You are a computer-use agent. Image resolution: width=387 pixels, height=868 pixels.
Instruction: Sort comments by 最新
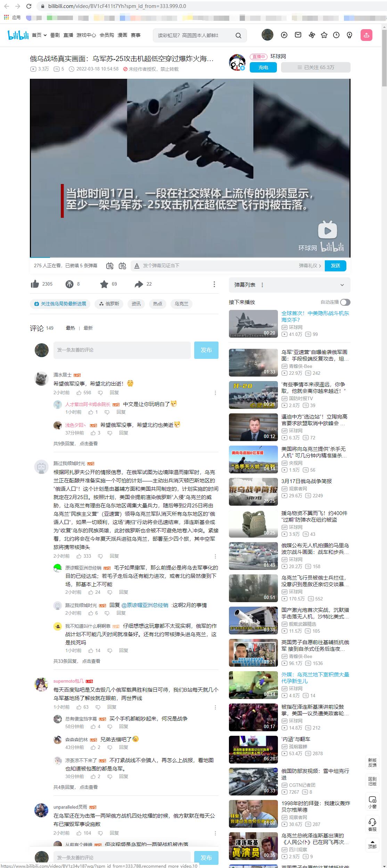pyautogui.click(x=88, y=328)
